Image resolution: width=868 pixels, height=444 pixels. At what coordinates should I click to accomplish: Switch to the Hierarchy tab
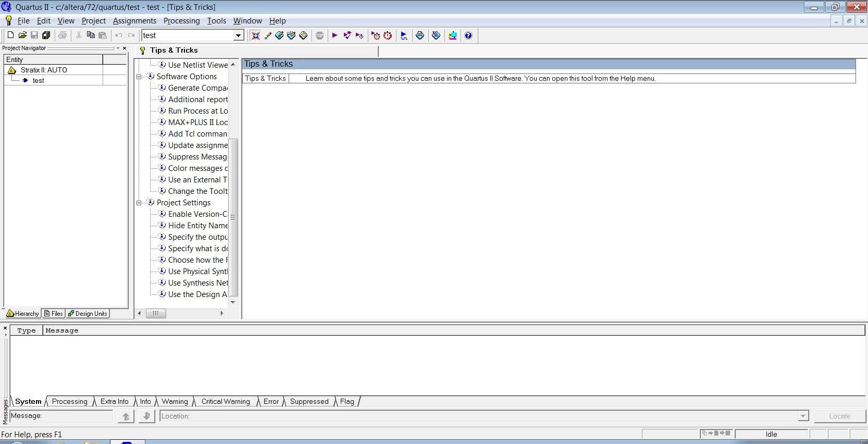pos(23,313)
